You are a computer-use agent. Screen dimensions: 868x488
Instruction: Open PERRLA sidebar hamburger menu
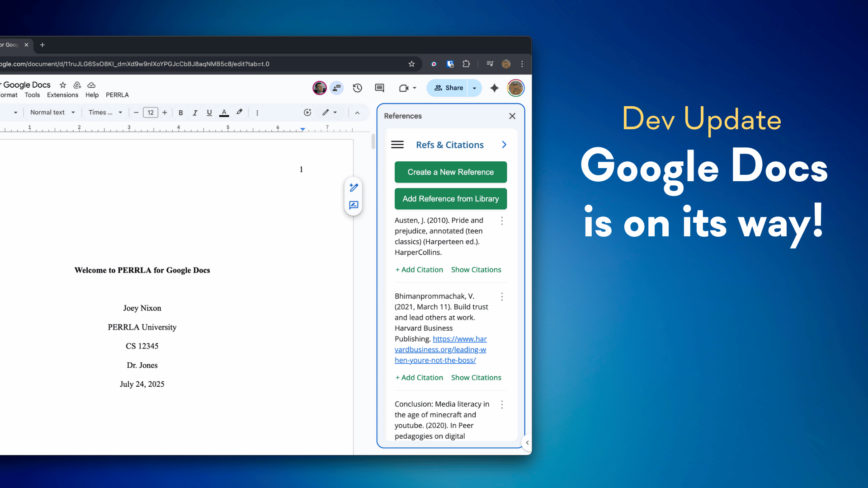point(397,145)
